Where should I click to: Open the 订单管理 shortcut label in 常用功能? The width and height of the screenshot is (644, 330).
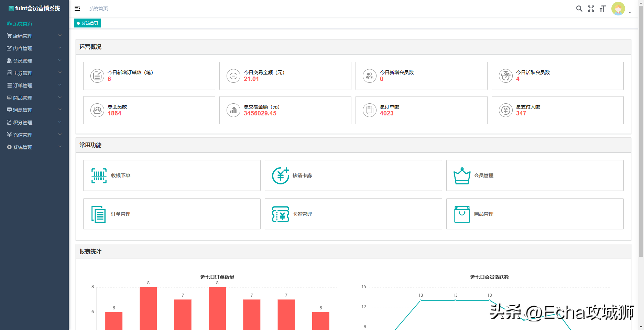[x=121, y=214]
